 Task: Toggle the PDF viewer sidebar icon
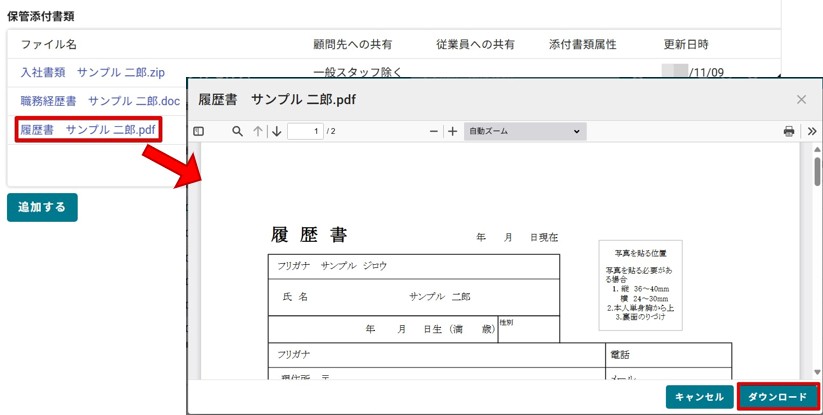[198, 132]
